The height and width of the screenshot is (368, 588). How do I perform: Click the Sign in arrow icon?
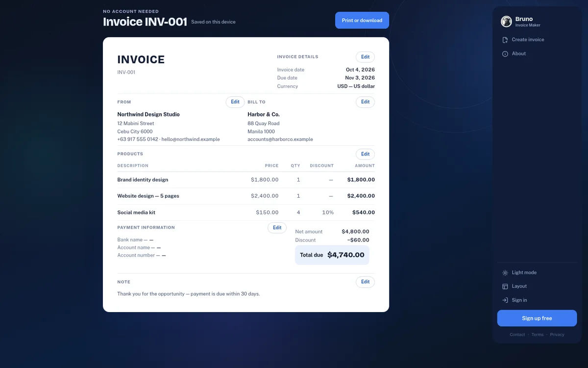[505, 300]
